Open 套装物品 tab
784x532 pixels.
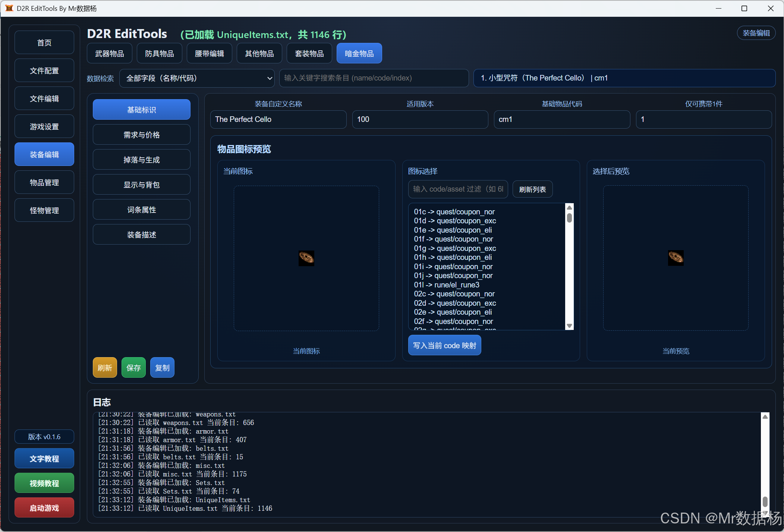click(x=309, y=53)
